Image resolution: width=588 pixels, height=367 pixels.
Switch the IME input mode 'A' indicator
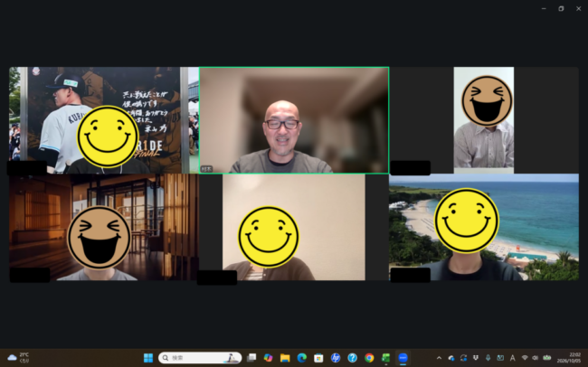(x=512, y=358)
